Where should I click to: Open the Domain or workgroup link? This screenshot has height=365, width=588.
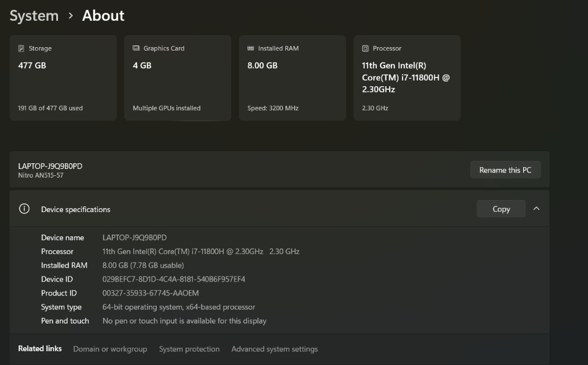[x=110, y=349]
